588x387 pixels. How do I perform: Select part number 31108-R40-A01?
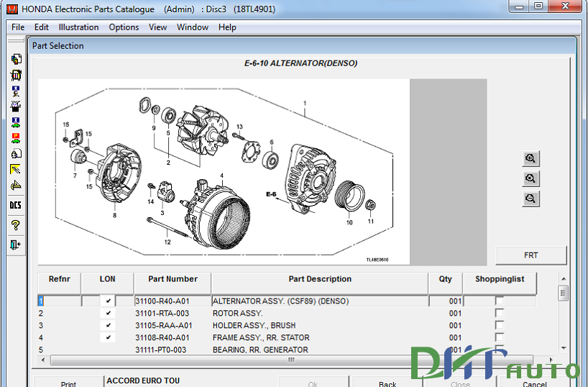tap(162, 337)
